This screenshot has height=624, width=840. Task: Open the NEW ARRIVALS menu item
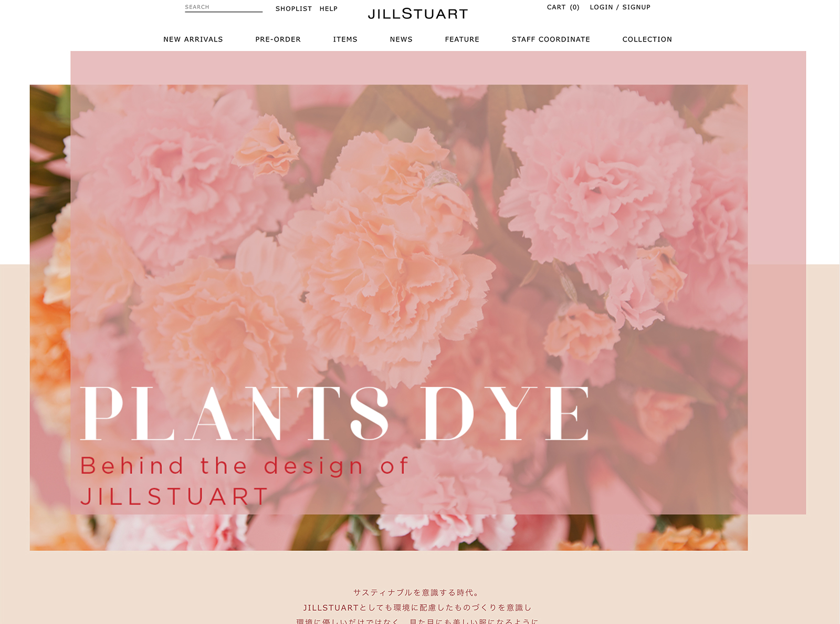click(193, 39)
